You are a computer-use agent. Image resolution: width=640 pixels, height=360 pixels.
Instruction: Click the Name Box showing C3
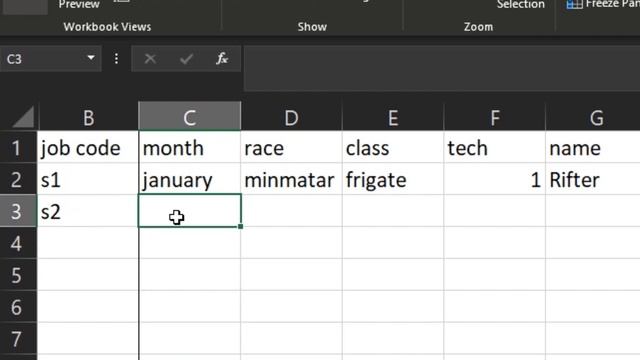click(50, 59)
